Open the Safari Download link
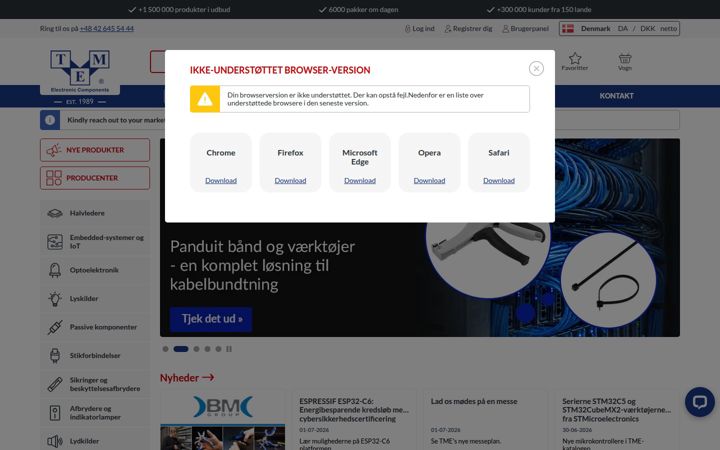This screenshot has height=450, width=720. point(499,180)
